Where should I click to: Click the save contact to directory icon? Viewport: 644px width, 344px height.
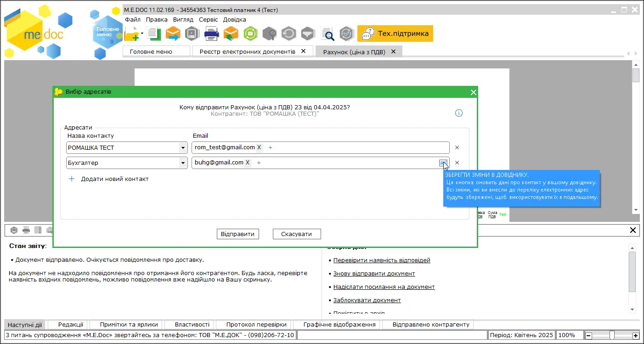[443, 163]
